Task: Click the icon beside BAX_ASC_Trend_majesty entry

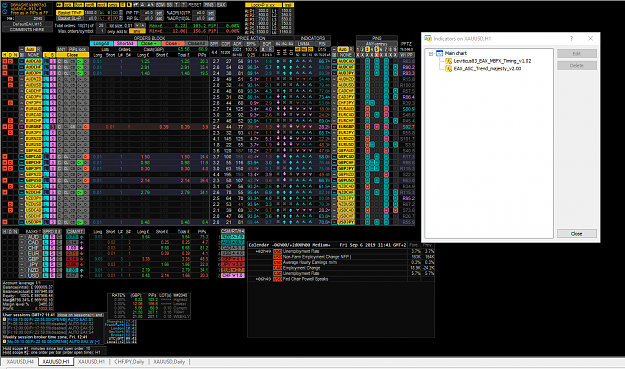Action: (448, 69)
